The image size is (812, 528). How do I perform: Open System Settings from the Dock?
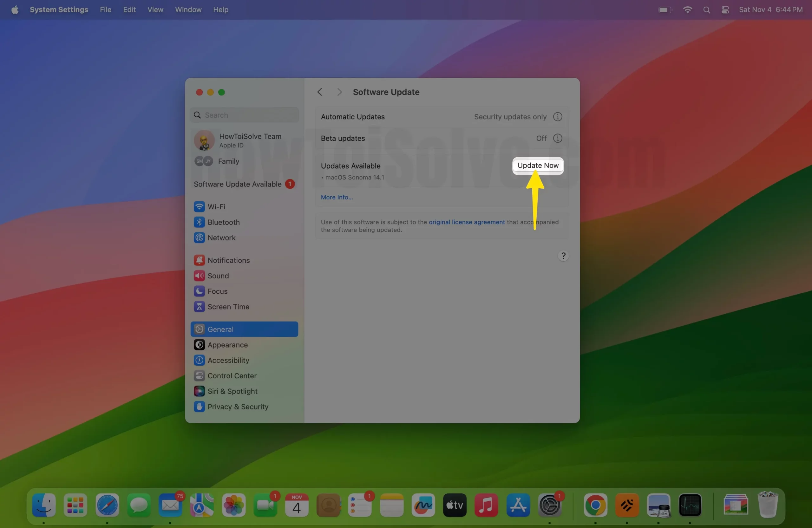point(550,505)
